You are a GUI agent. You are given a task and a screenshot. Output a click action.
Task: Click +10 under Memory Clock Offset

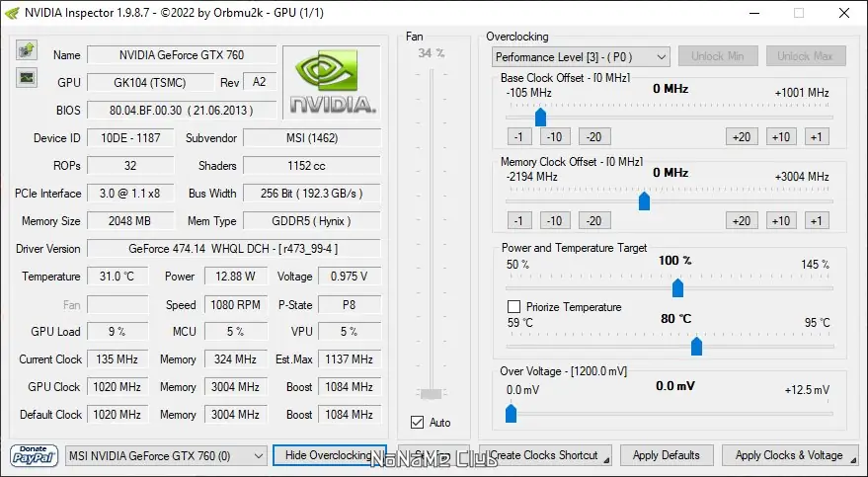click(x=782, y=221)
